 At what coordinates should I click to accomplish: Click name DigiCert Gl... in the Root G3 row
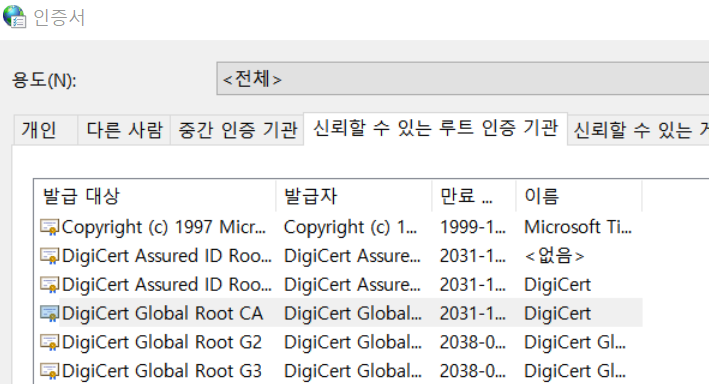point(575,371)
